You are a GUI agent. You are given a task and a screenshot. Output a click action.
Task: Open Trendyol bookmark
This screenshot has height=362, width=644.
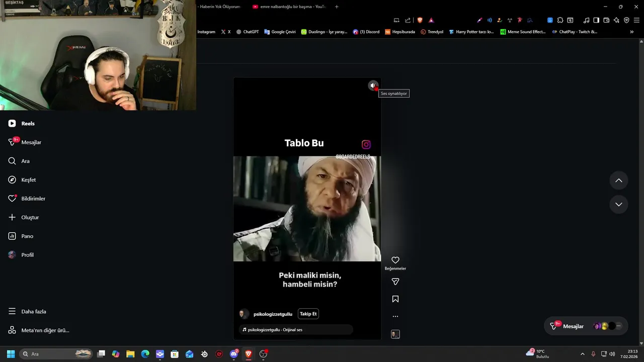432,32
